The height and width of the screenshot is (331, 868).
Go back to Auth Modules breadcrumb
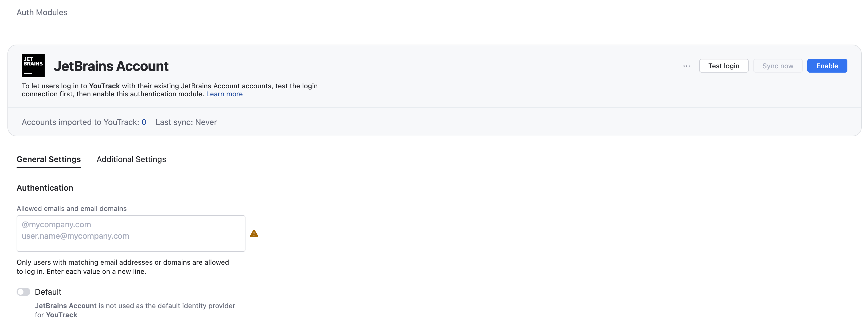[42, 13]
